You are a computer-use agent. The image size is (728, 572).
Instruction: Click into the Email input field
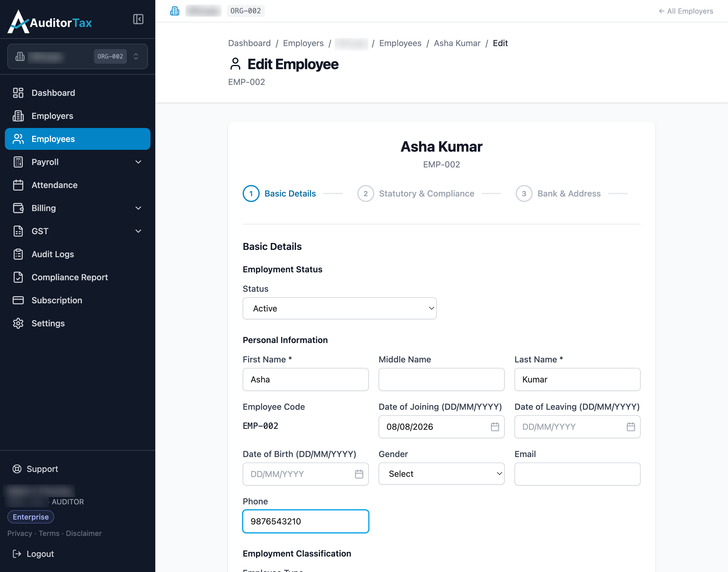point(577,474)
